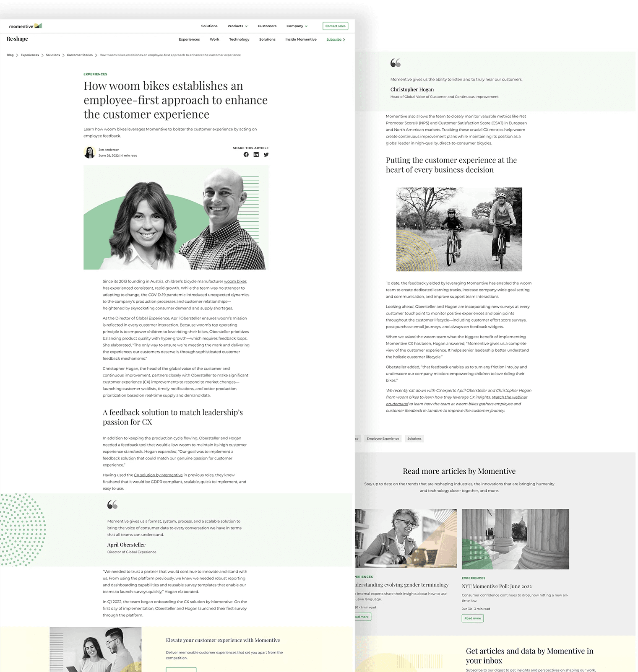The height and width of the screenshot is (672, 638).
Task: Select Experiences in blog navigation
Action: point(189,39)
